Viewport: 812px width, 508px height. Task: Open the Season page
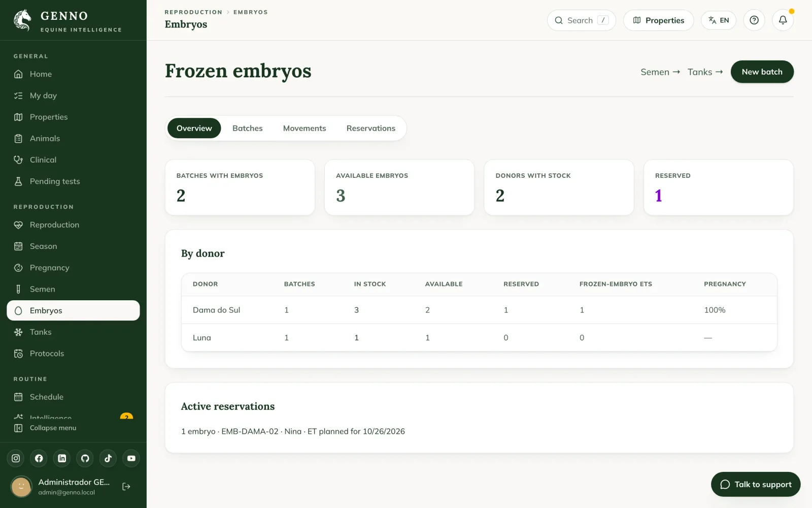pyautogui.click(x=73, y=246)
